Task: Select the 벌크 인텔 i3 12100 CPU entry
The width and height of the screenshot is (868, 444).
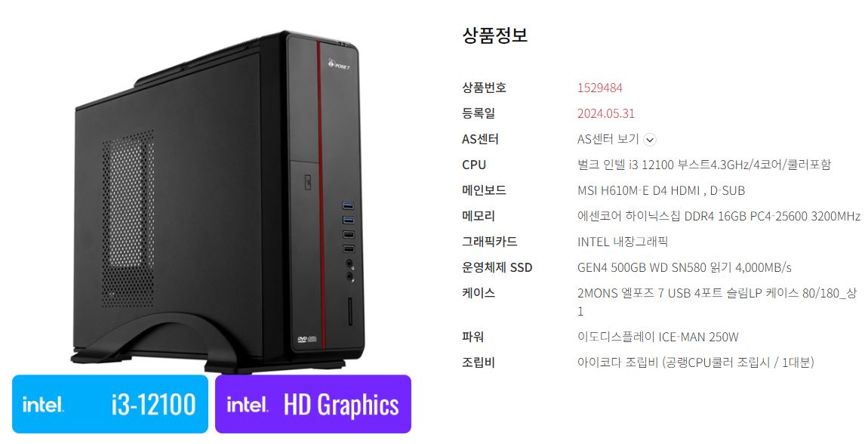Action: [703, 165]
